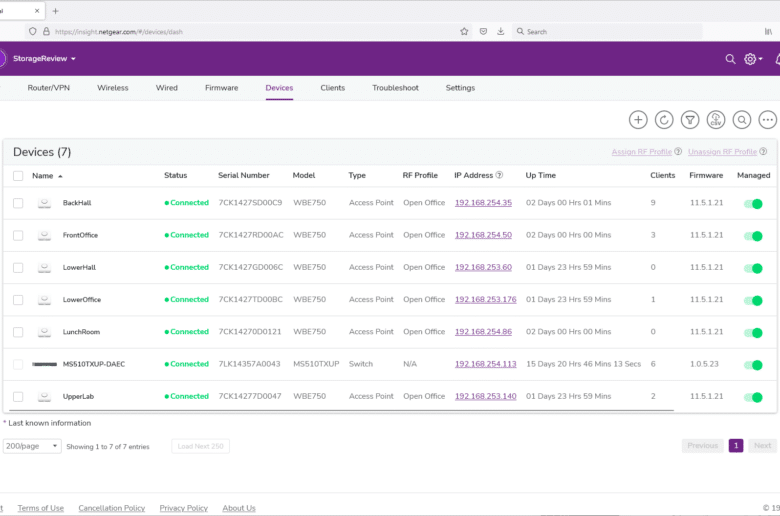The image size is (780, 516).
Task: Switch to the Wired tab
Action: click(x=167, y=88)
